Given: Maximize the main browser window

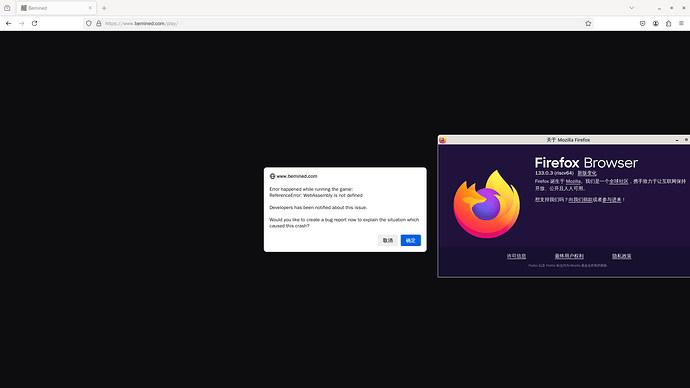Looking at the screenshot, I should click(672, 8).
